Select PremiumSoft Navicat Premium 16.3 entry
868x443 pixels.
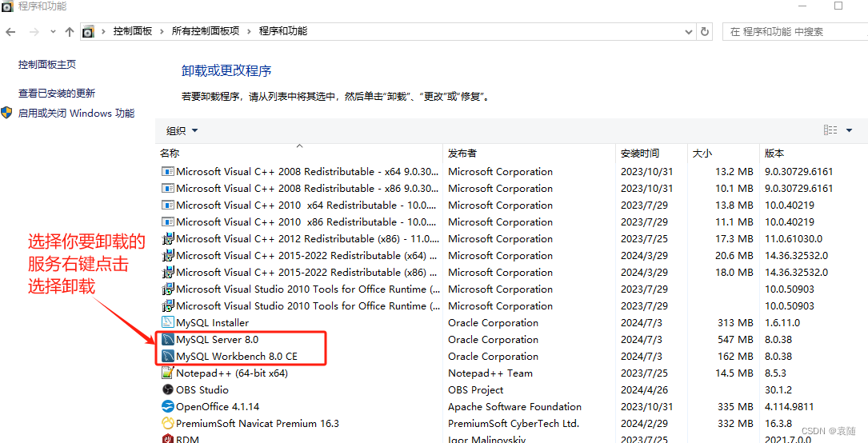pyautogui.click(x=258, y=424)
